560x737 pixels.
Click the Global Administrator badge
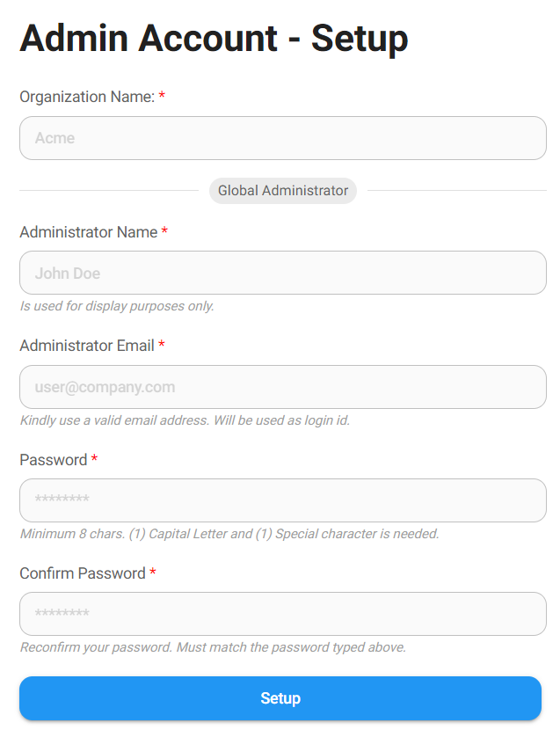coord(282,191)
